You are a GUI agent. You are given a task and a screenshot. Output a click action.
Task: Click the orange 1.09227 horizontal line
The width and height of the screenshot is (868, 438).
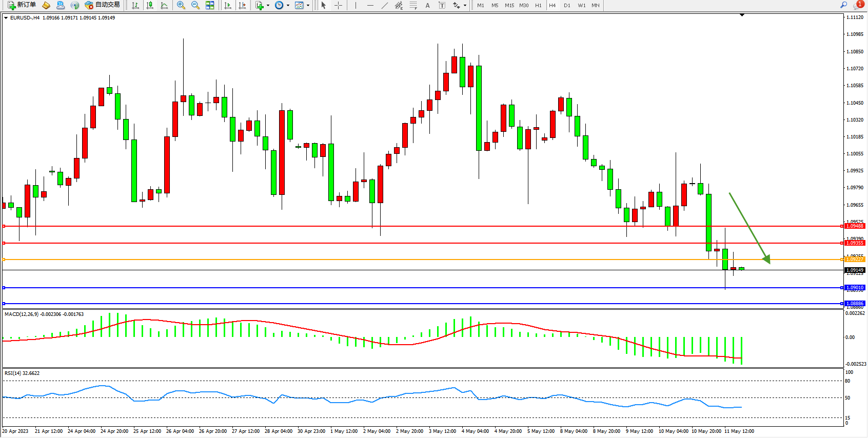(x=410, y=260)
